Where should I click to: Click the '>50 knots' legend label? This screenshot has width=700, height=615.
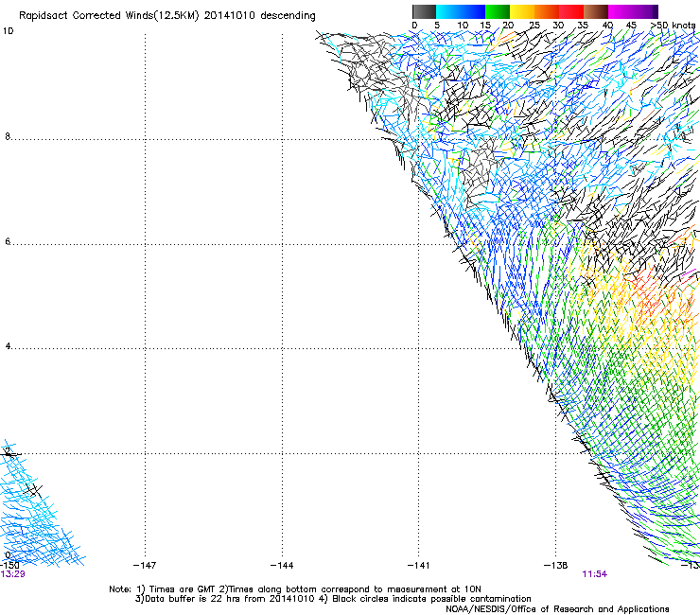click(674, 26)
